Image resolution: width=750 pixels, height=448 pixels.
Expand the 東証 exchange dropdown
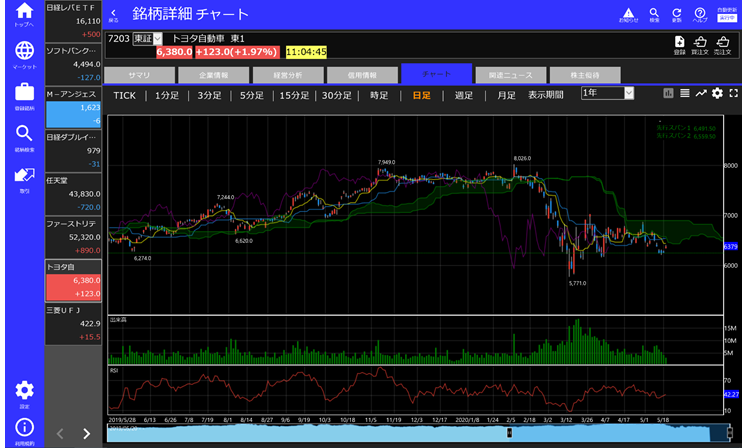tap(147, 38)
